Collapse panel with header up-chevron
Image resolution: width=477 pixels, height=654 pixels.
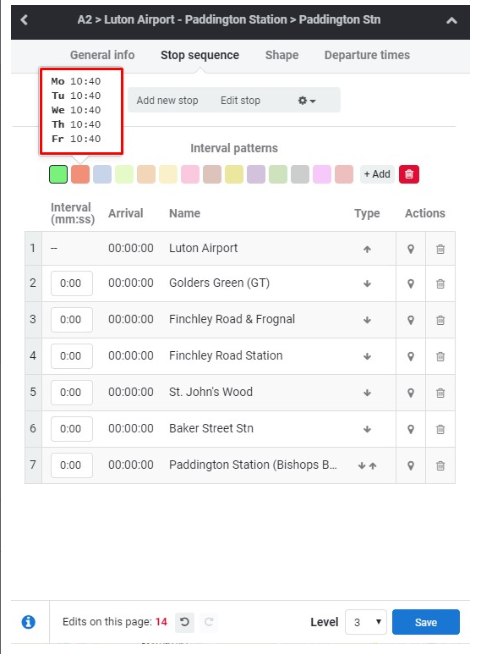(452, 20)
